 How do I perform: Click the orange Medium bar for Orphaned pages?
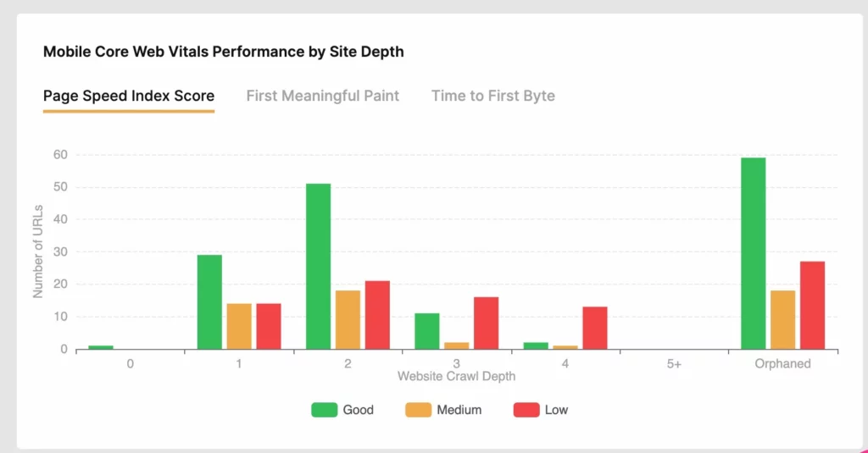(782, 320)
